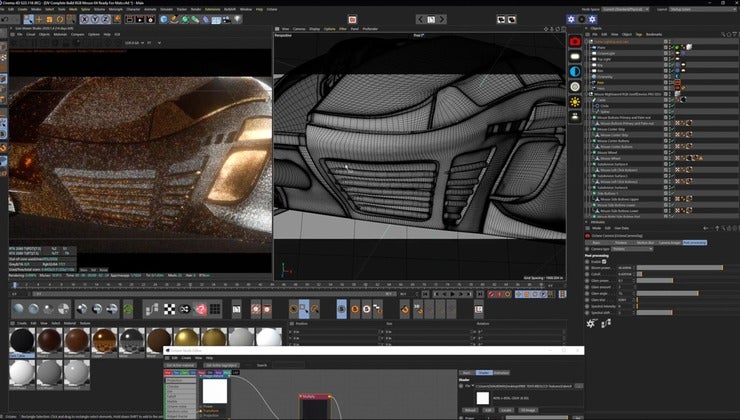This screenshot has height=420, width=740.
Task: Select the Live Selection tool
Action: coord(29,19)
